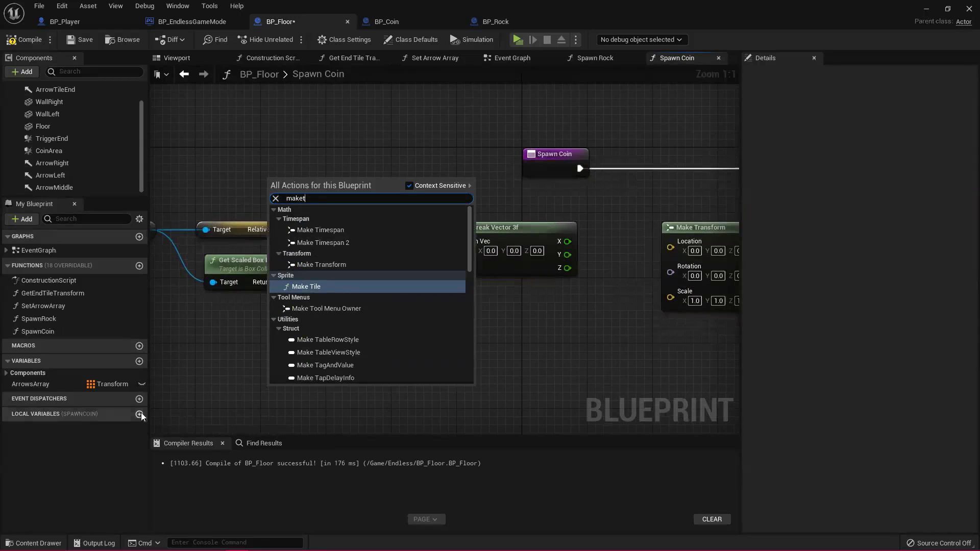Open the debug object dropdown
The image size is (980, 551).
tap(642, 40)
